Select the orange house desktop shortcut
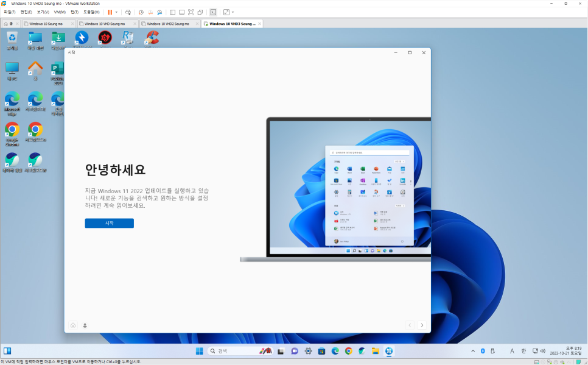 click(x=35, y=71)
